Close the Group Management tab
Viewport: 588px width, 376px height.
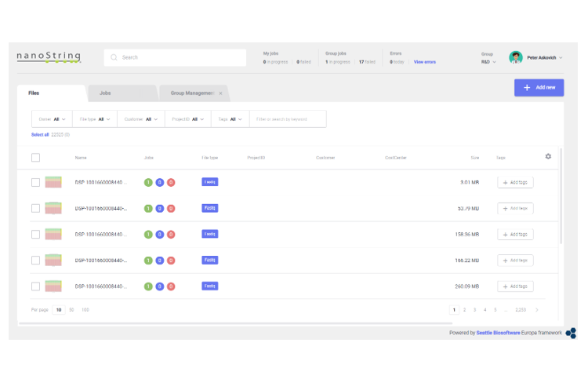(220, 93)
